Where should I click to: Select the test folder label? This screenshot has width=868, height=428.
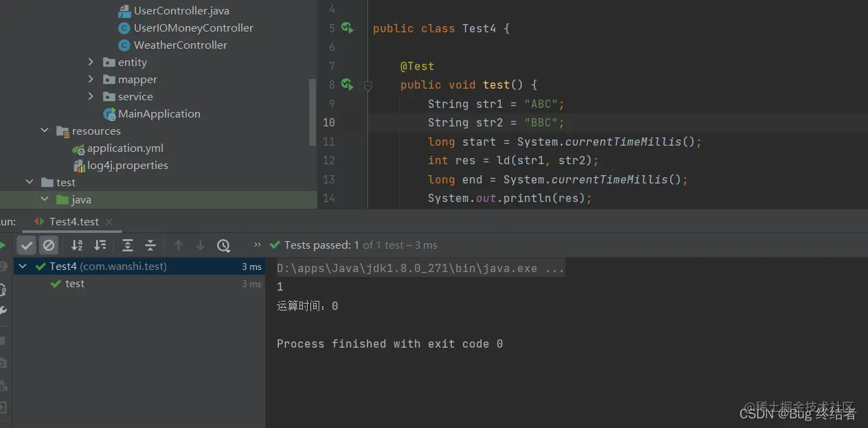point(66,182)
